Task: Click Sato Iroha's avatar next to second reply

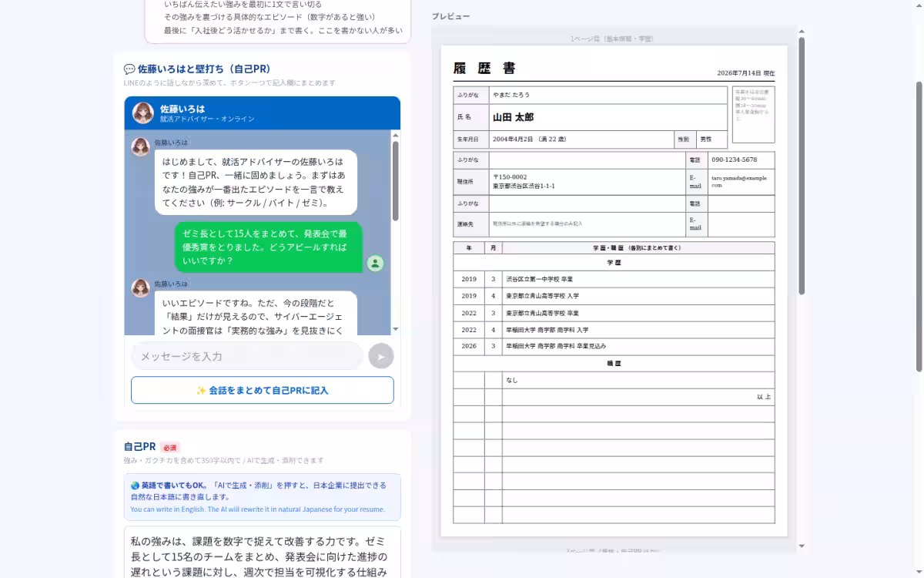Action: (140, 288)
